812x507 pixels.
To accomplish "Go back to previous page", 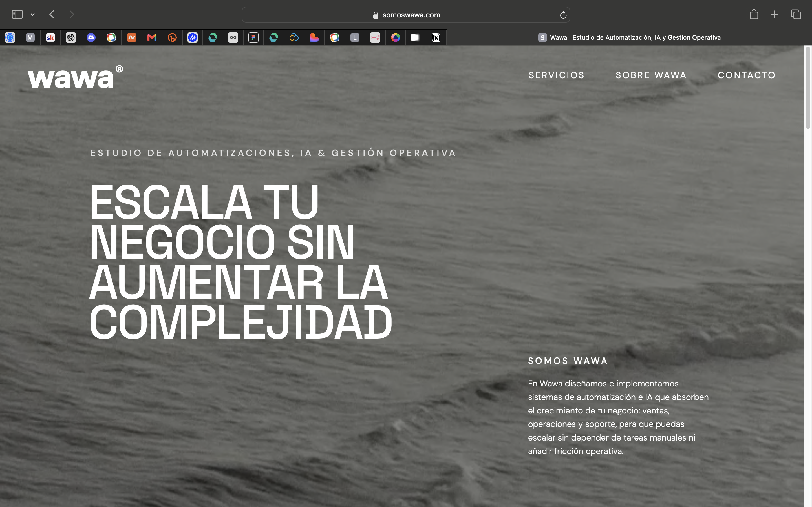I will point(52,14).
